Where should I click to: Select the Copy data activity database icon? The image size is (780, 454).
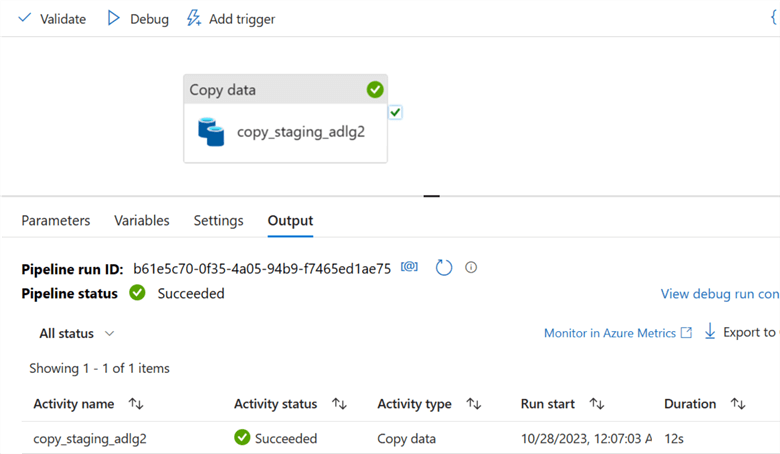click(211, 132)
